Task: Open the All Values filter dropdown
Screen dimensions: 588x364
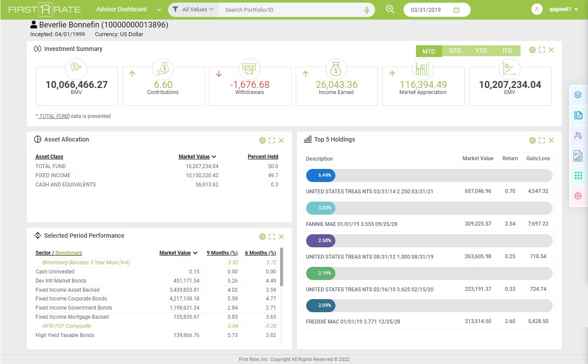Action: click(193, 10)
